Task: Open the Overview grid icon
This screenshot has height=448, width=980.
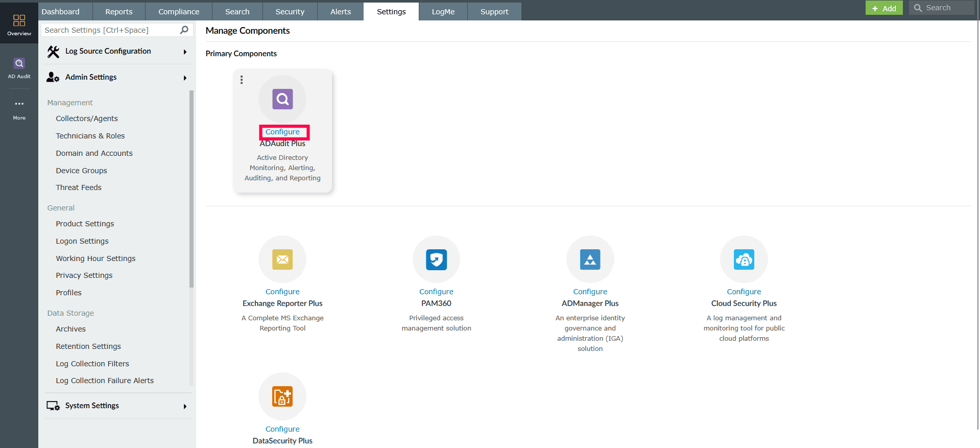Action: click(19, 20)
